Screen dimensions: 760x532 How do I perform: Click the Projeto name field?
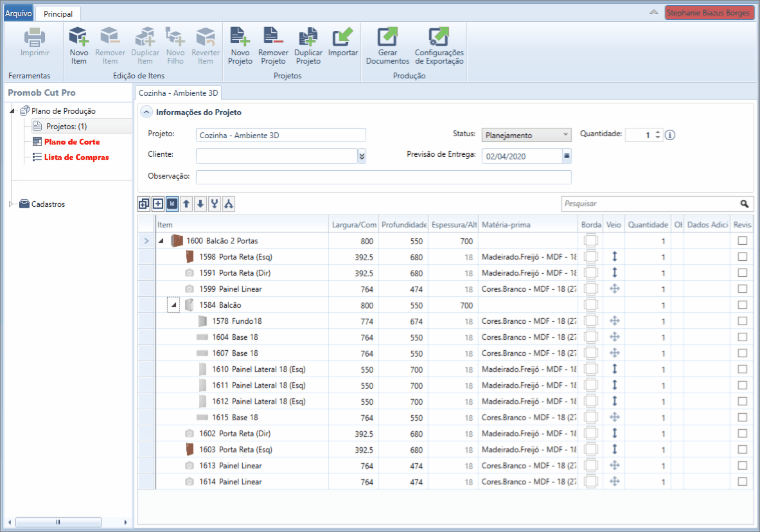point(281,135)
